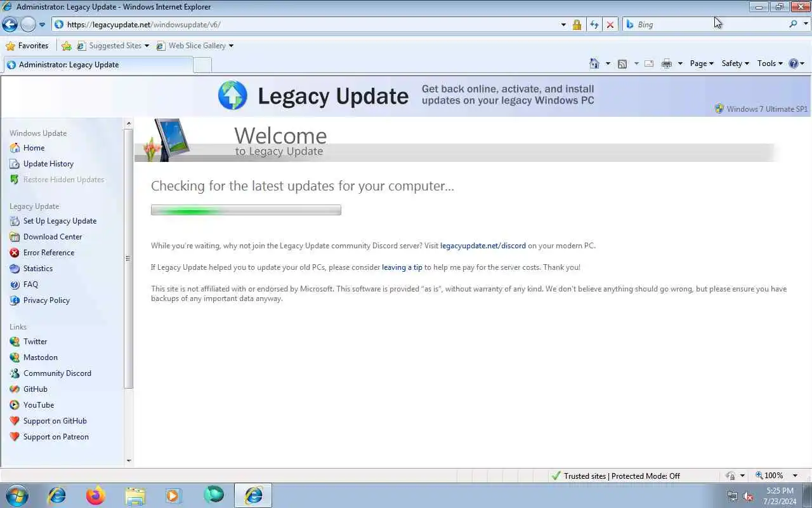Click the Bing search magnifier icon
The image size is (812, 508).
(793, 24)
